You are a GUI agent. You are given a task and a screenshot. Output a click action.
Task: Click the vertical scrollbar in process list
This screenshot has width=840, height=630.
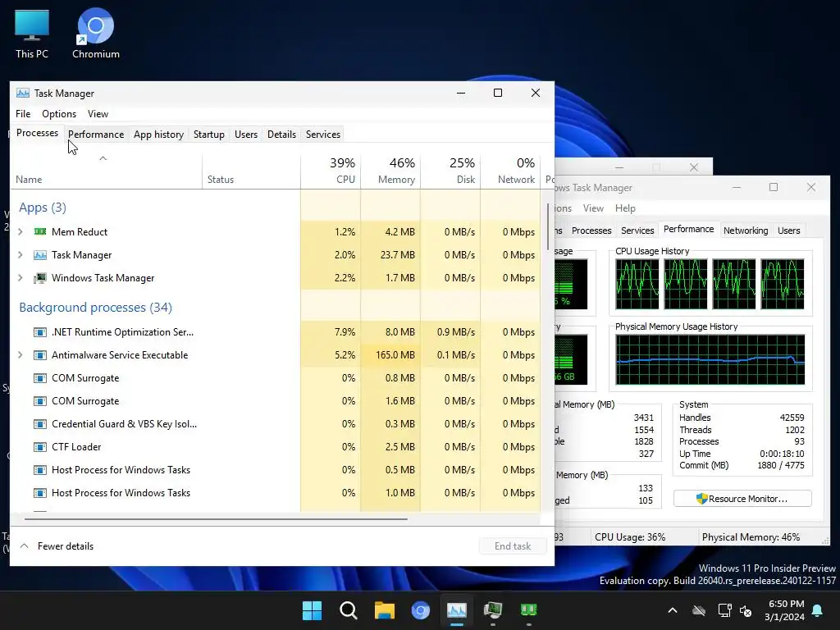click(x=547, y=227)
